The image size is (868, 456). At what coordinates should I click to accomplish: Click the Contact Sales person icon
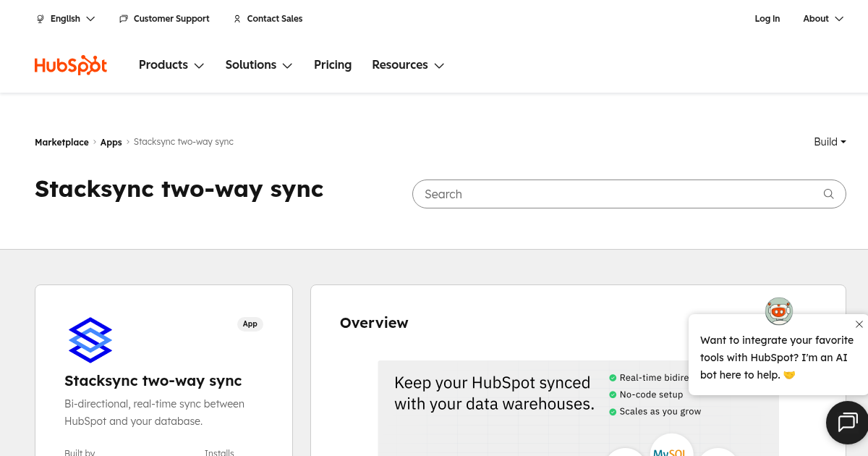tap(237, 19)
